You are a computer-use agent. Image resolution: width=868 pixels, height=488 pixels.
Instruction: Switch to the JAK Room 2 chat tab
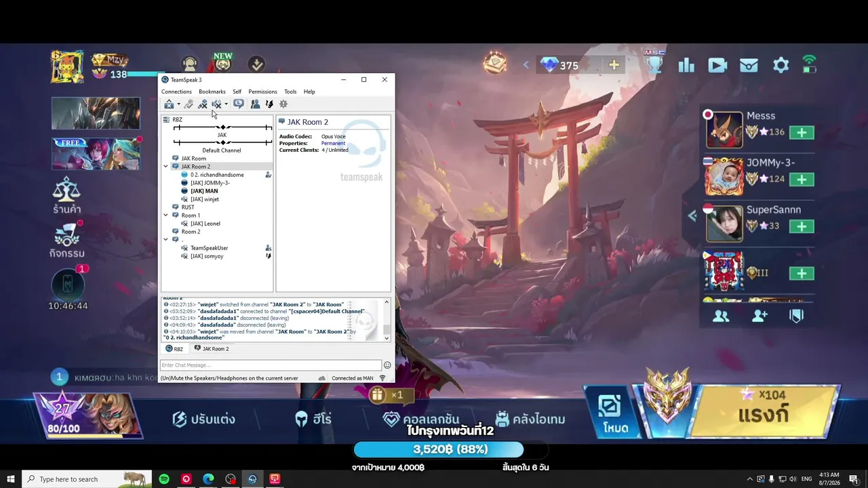tap(212, 349)
